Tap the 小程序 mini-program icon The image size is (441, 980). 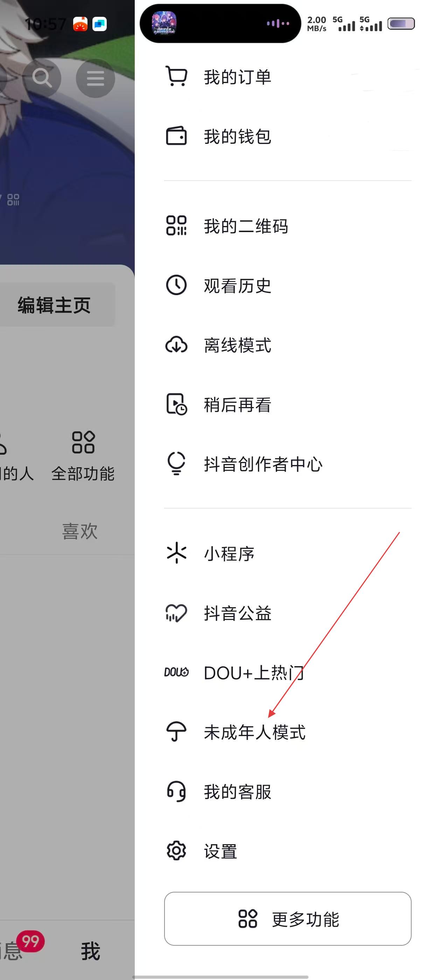[x=176, y=553]
